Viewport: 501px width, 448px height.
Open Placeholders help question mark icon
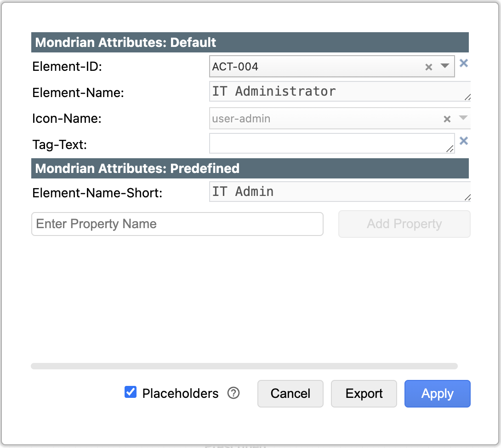coord(233,393)
